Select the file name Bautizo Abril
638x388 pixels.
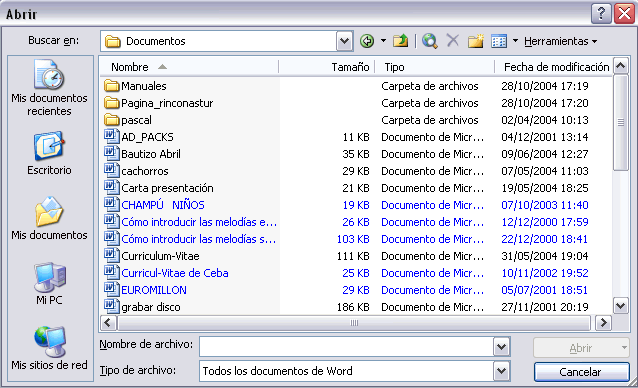point(151,154)
